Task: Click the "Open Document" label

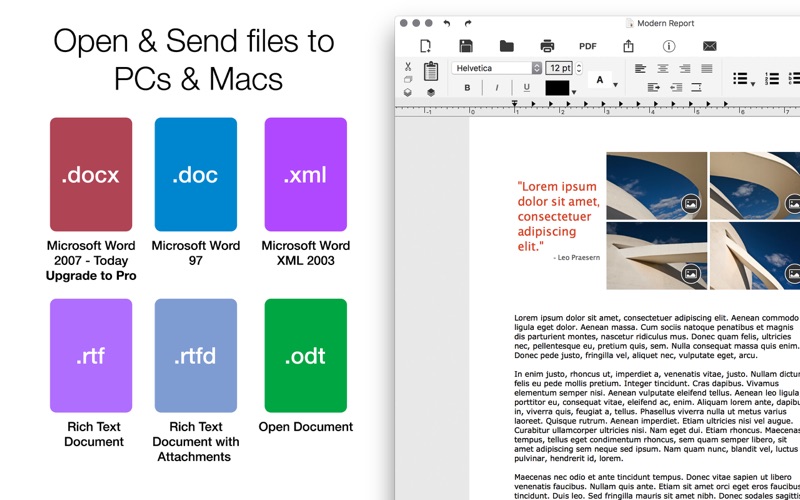Action: (306, 427)
